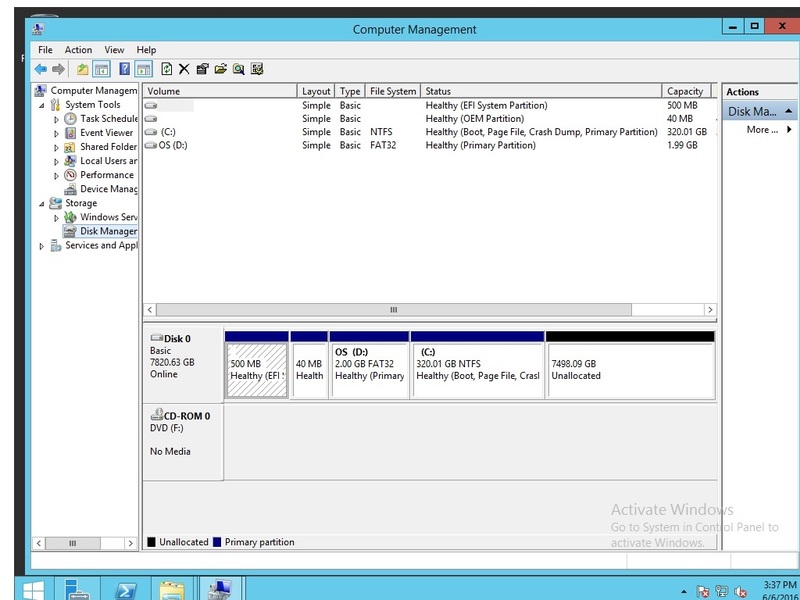Click the back navigation arrow
Screen dimensions: 800x600
pos(42,69)
